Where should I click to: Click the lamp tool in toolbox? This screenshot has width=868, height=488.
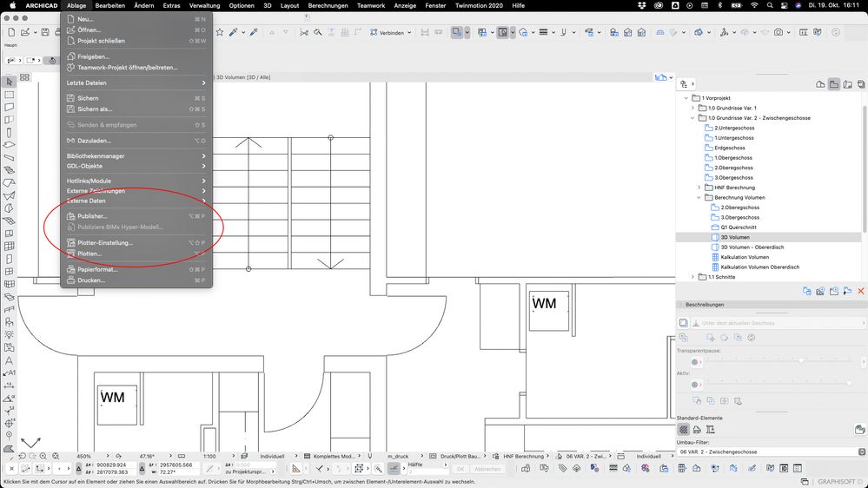(x=9, y=334)
